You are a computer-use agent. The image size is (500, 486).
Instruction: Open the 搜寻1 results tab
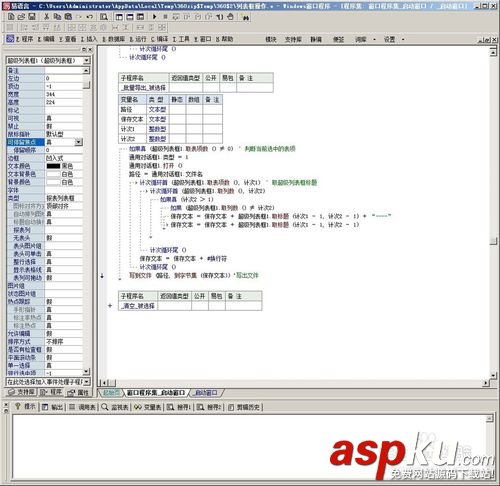tap(179, 407)
